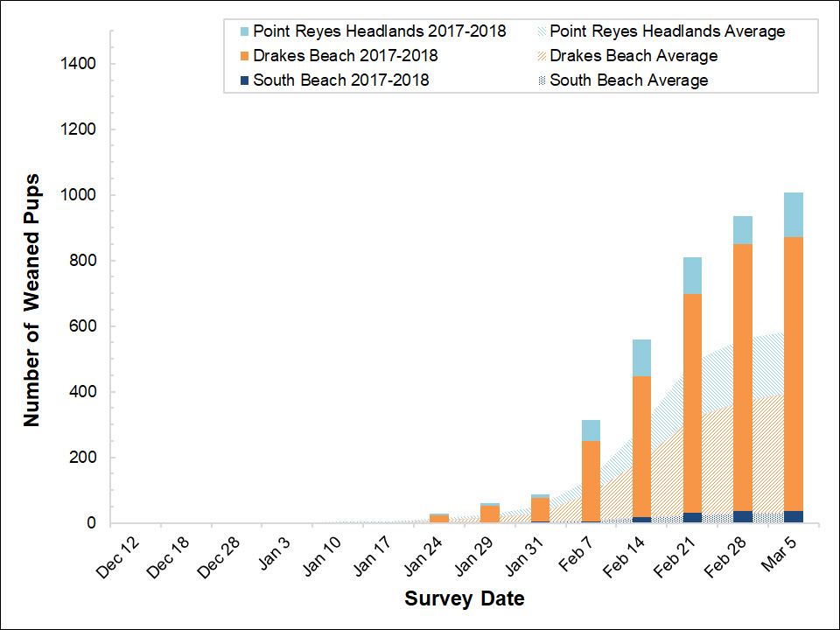Click the legend box at the top
This screenshot has height=630, width=840.
click(521, 54)
